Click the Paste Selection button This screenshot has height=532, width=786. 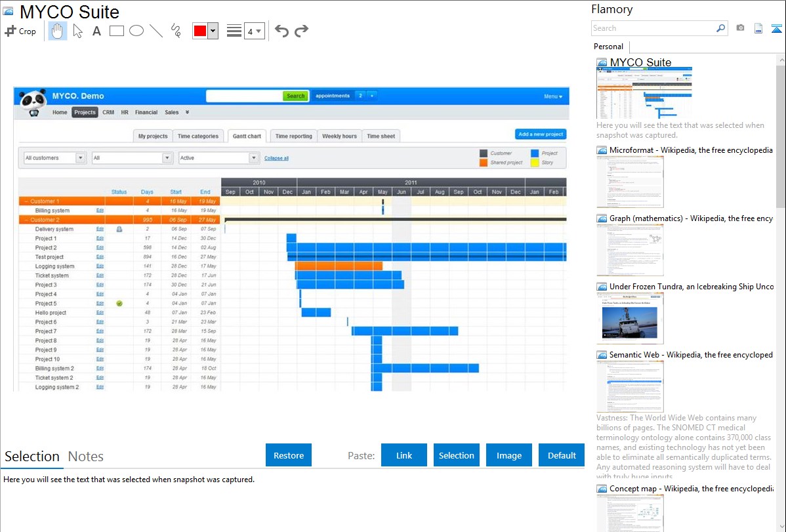click(x=456, y=455)
